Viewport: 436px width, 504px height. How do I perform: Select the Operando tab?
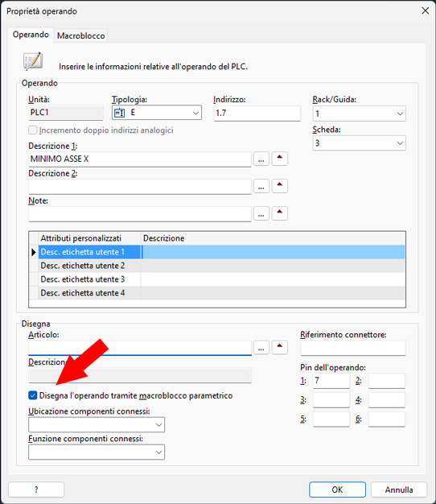coord(31,35)
